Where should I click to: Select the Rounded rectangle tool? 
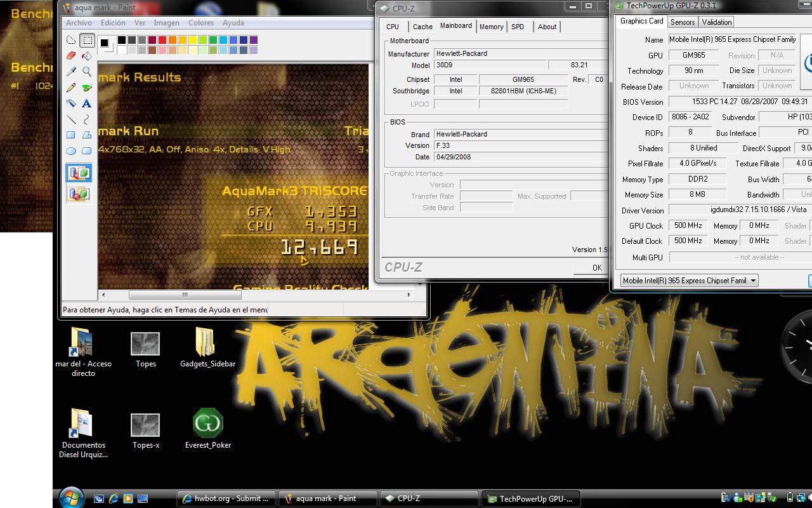click(x=87, y=151)
